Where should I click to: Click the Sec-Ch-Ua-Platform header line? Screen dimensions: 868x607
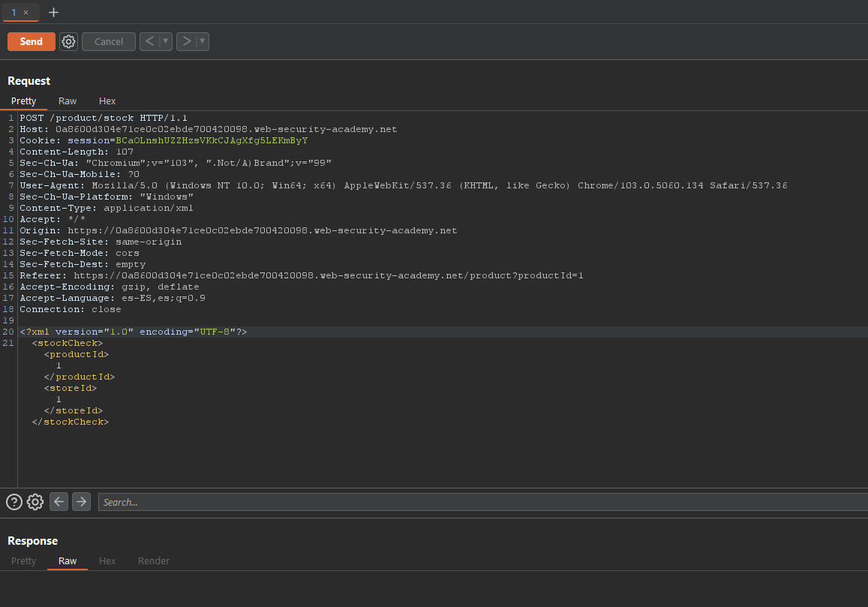(107, 197)
